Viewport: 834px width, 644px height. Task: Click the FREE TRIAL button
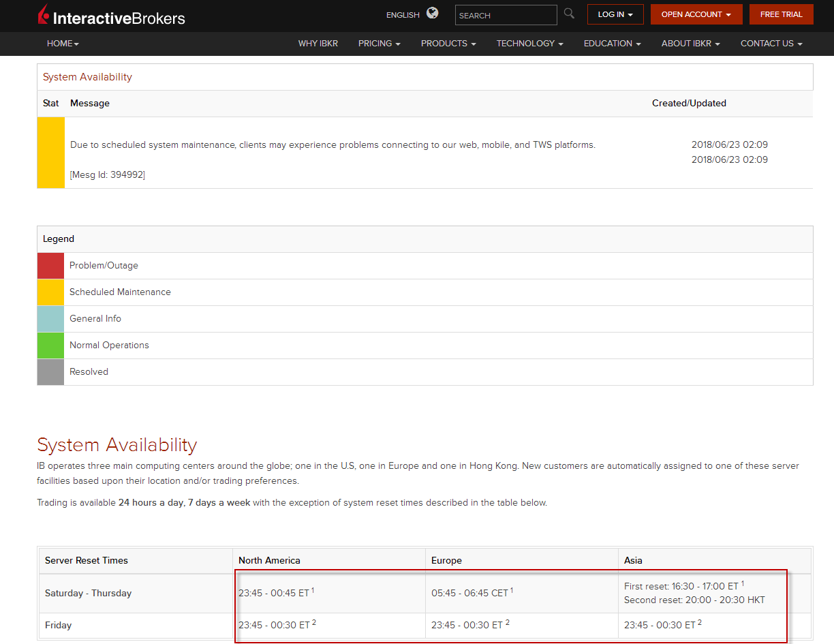coord(782,14)
